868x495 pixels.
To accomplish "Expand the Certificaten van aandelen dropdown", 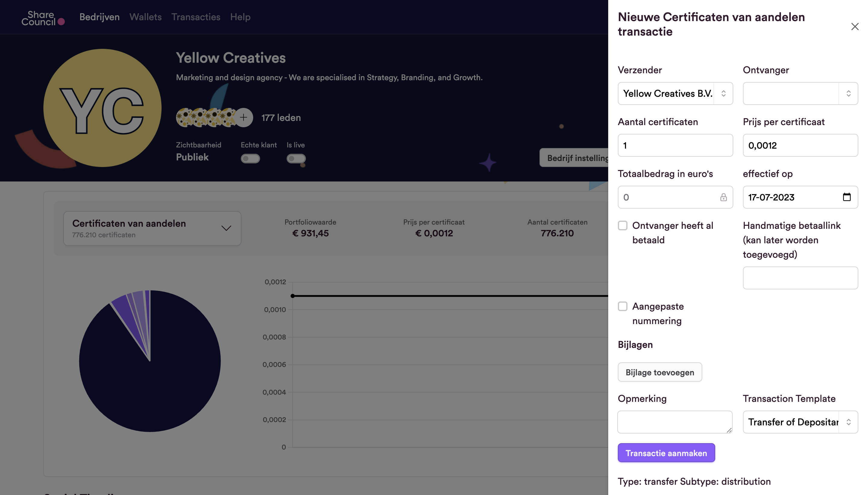I will click(152, 229).
